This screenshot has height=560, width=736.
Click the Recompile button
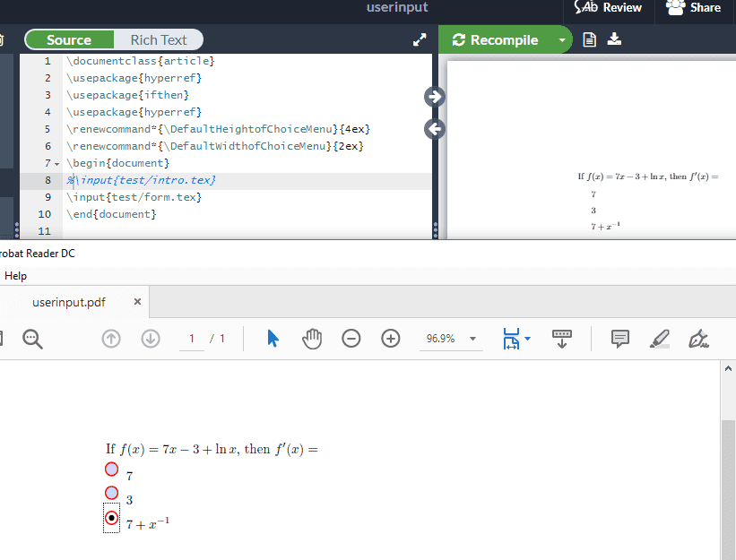click(x=496, y=39)
